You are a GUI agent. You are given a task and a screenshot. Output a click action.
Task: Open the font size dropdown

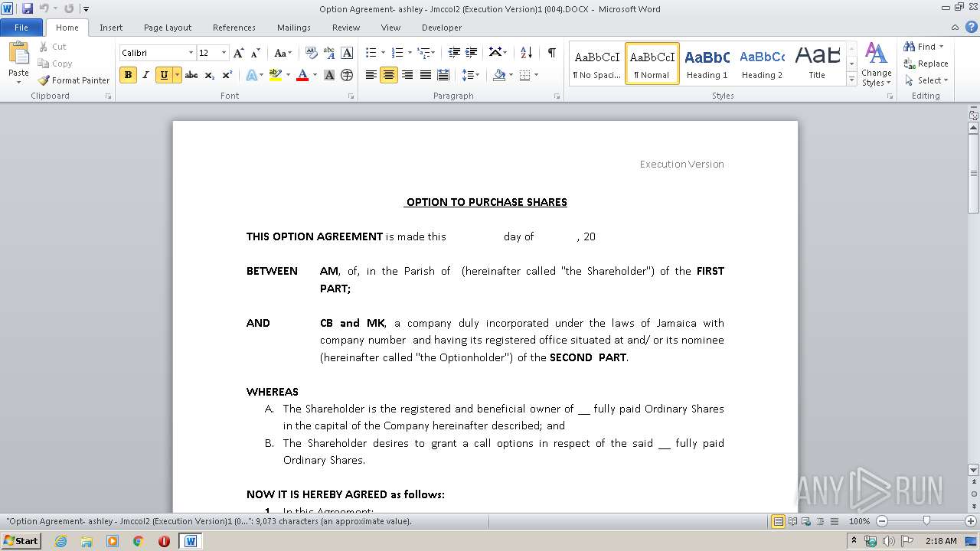coord(224,53)
